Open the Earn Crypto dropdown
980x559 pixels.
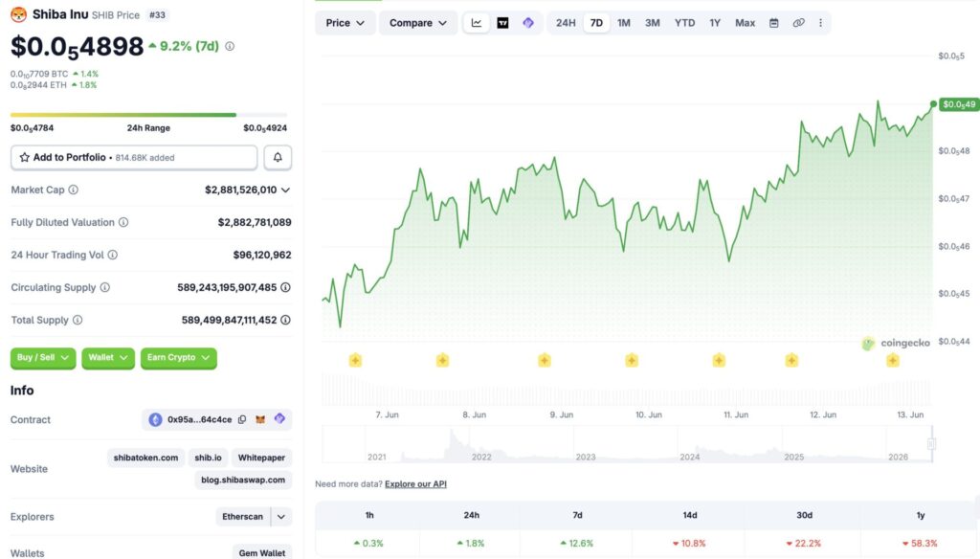178,358
